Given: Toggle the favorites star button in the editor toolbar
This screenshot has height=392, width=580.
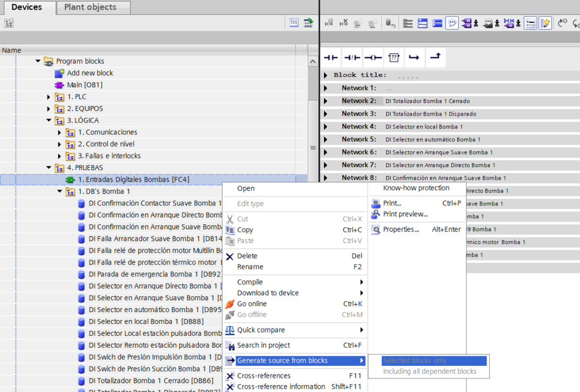Looking at the screenshot, I should point(545,23).
